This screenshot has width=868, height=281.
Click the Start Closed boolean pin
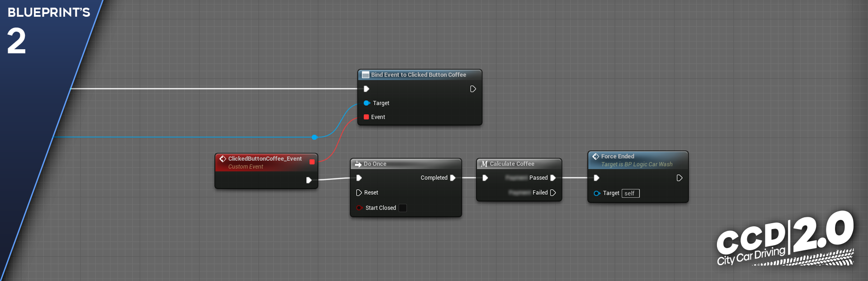[x=359, y=208]
